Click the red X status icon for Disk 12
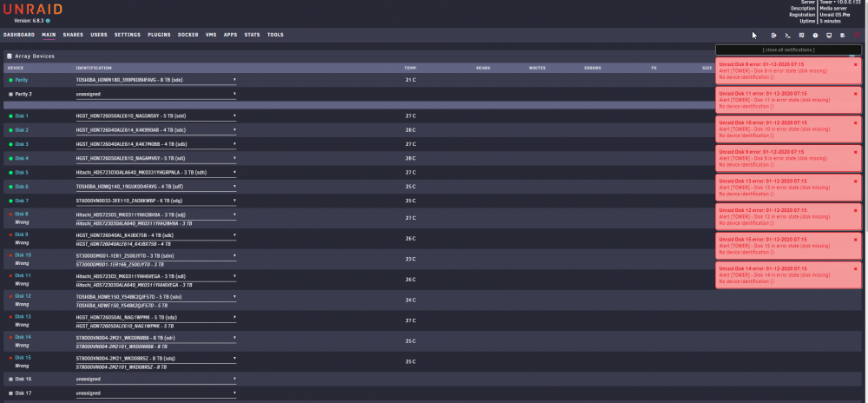Image resolution: width=868 pixels, height=403 pixels. (10, 296)
